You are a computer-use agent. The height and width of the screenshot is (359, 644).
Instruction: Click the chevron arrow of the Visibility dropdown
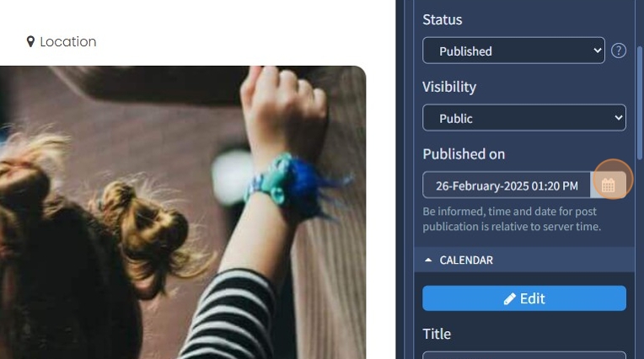coord(619,118)
